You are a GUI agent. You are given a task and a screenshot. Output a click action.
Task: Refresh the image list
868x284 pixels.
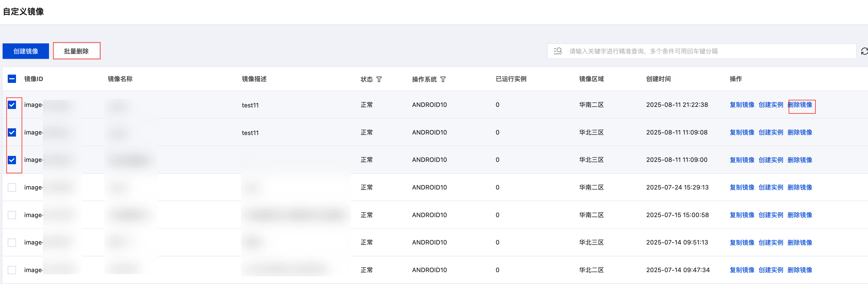coord(864,51)
